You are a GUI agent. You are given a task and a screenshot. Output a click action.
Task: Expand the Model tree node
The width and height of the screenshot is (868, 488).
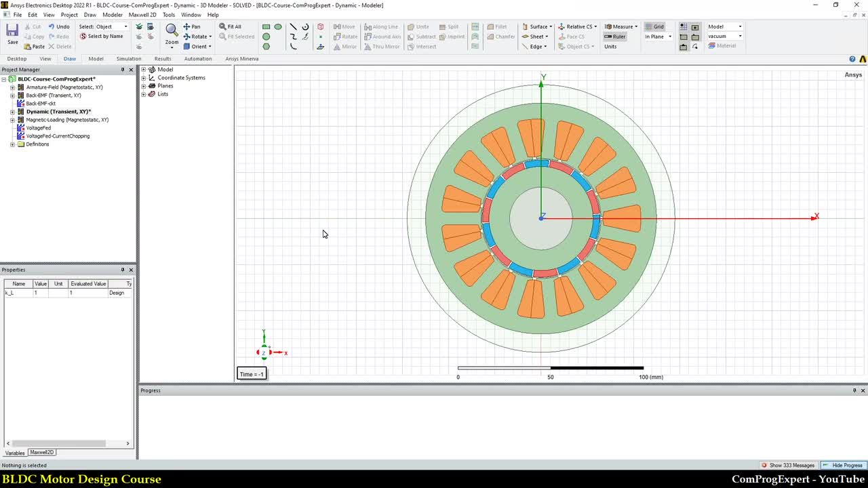[x=144, y=70]
